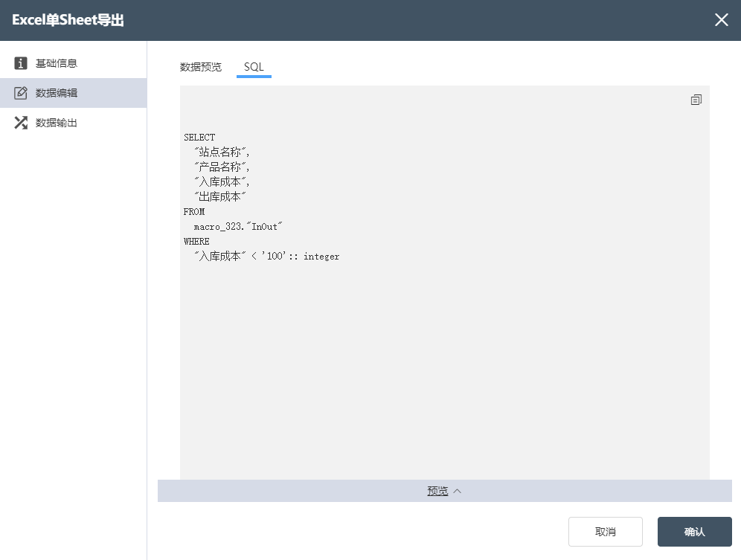Click the info icon beside 基础信息

click(x=21, y=63)
